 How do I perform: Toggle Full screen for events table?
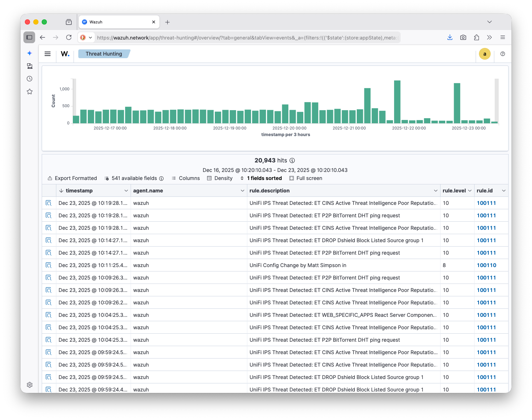pos(306,178)
